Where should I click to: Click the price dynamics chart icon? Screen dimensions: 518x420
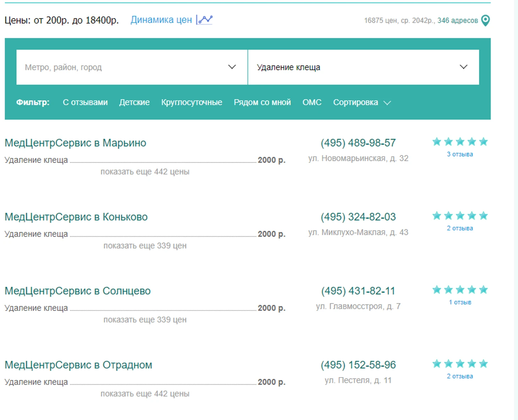[x=205, y=20]
